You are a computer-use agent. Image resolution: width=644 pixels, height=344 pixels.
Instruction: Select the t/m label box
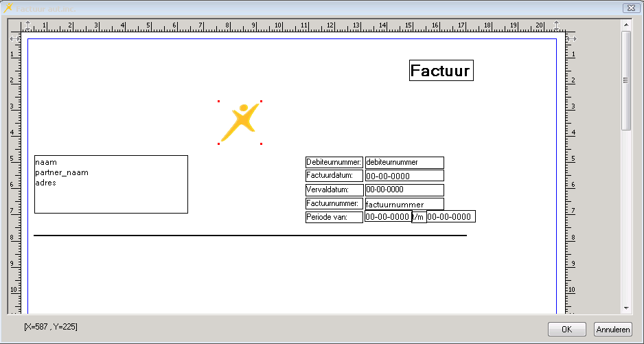(419, 217)
